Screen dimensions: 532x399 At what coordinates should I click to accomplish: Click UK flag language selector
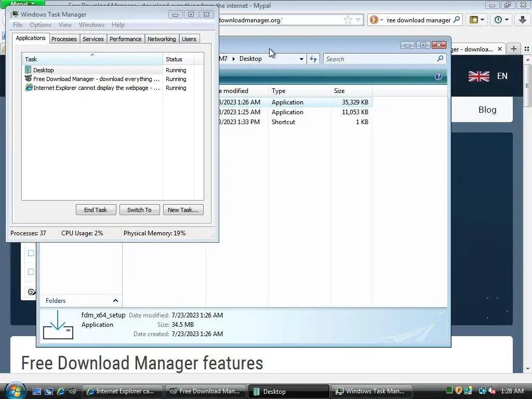(478, 76)
